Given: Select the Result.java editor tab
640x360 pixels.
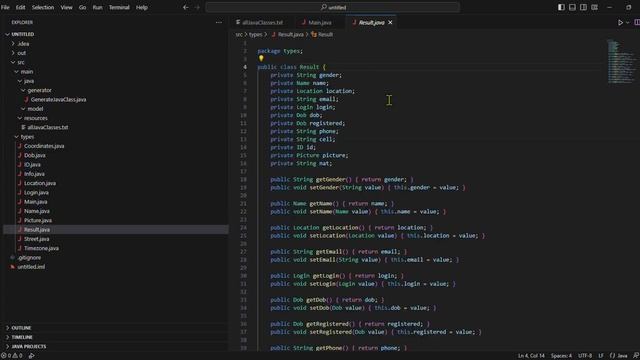Looking at the screenshot, I should [x=371, y=22].
